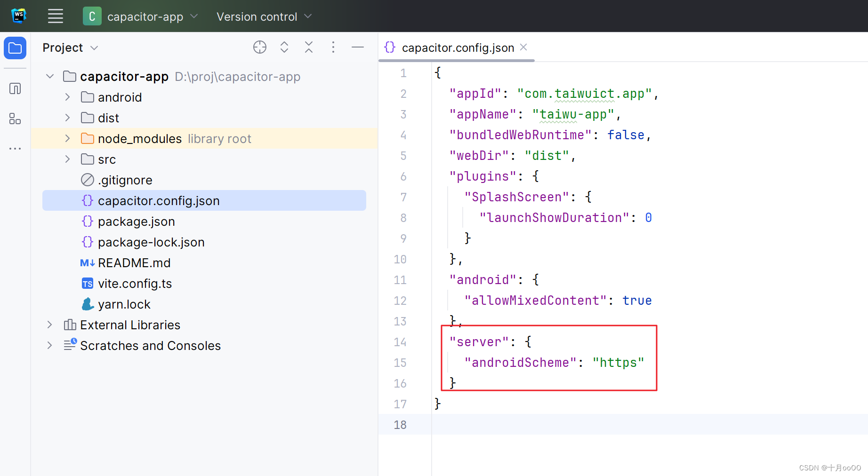Open Project panel options kebab menu

pyautogui.click(x=333, y=47)
